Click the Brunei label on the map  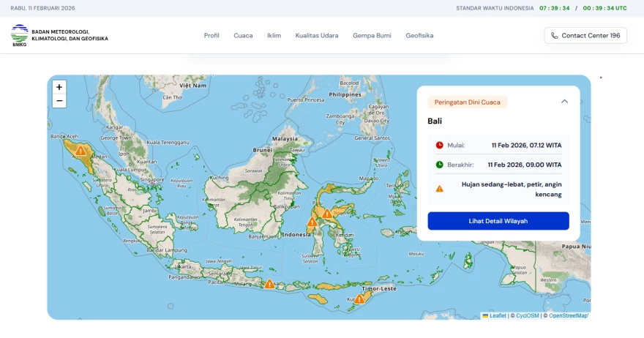click(x=262, y=150)
